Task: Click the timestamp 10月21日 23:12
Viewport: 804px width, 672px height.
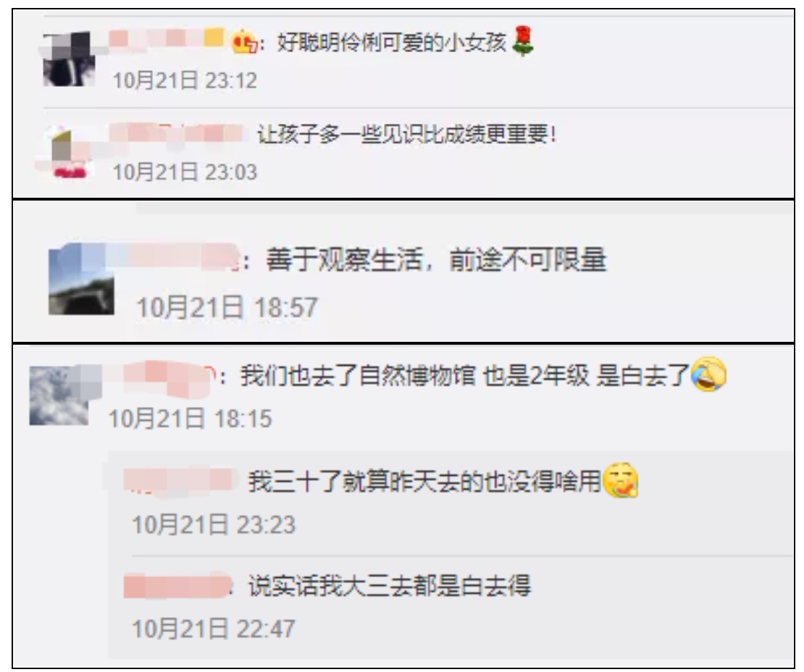Action: tap(185, 80)
